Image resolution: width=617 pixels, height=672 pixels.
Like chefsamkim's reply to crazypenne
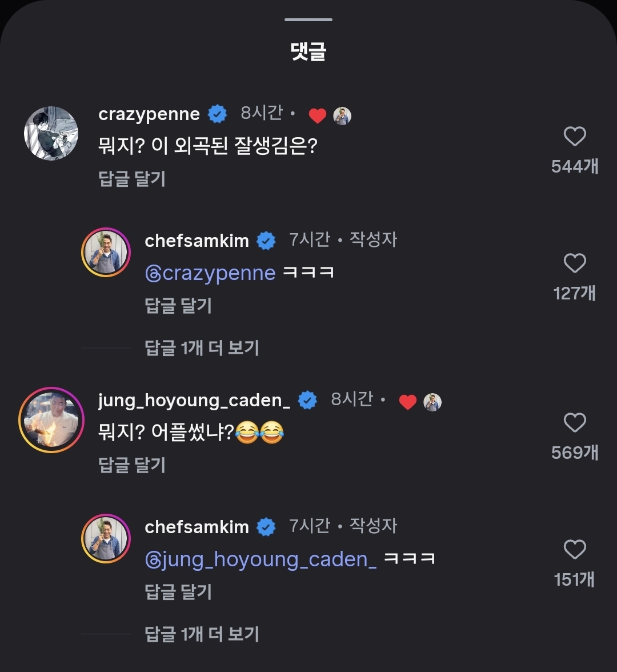(x=575, y=264)
